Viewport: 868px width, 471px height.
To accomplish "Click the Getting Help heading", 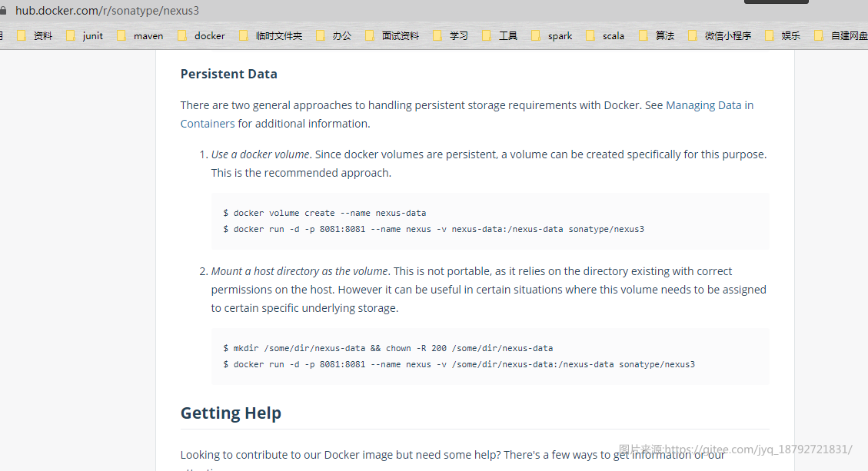I will coord(231,413).
